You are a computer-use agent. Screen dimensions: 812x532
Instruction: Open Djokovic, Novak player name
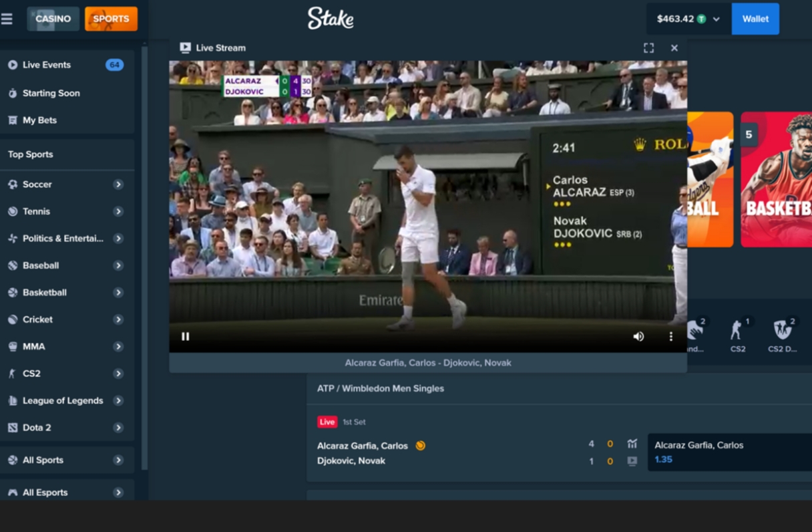(x=351, y=461)
